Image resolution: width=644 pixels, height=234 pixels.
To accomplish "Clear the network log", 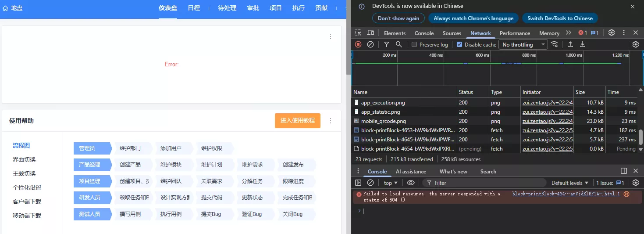I will (370, 44).
